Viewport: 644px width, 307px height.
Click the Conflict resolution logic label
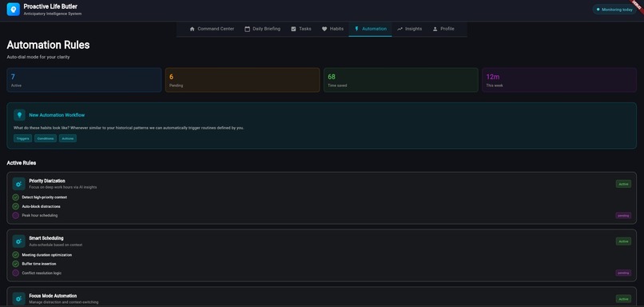[42, 273]
